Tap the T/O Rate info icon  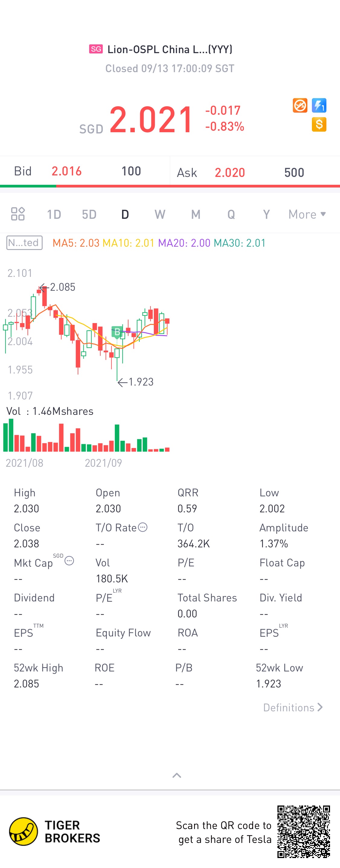click(x=143, y=527)
